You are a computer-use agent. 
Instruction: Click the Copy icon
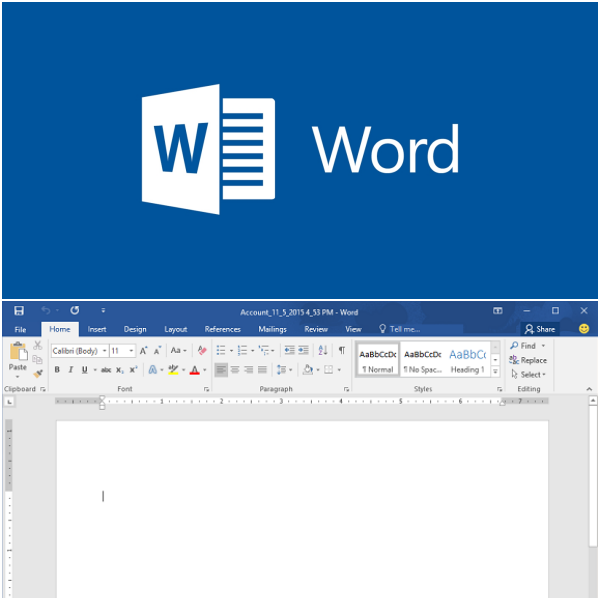pos(38,360)
